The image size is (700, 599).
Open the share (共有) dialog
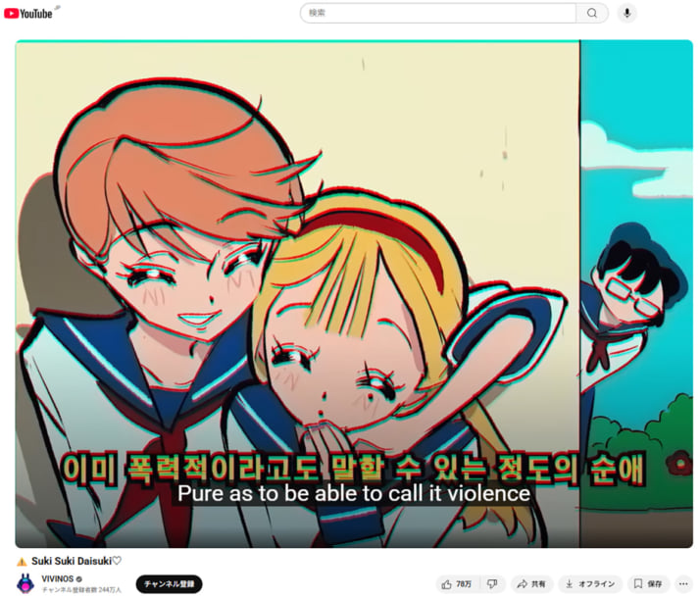(x=531, y=584)
